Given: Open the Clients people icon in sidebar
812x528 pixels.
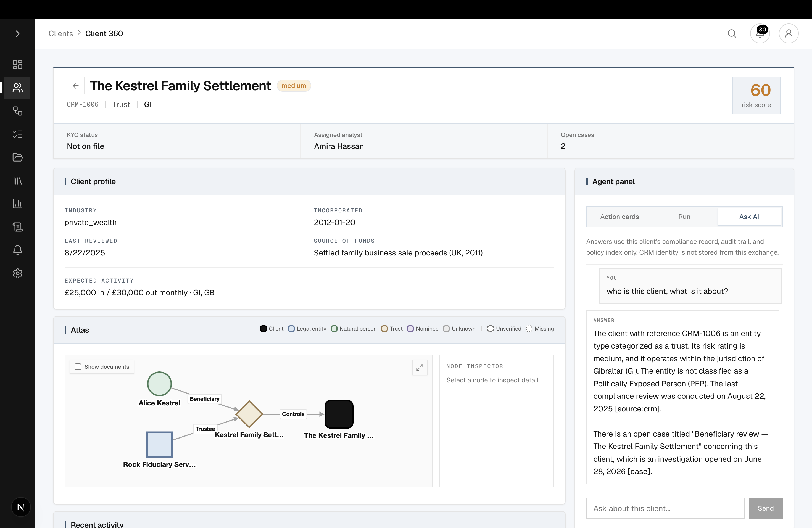Looking at the screenshot, I should (x=17, y=88).
